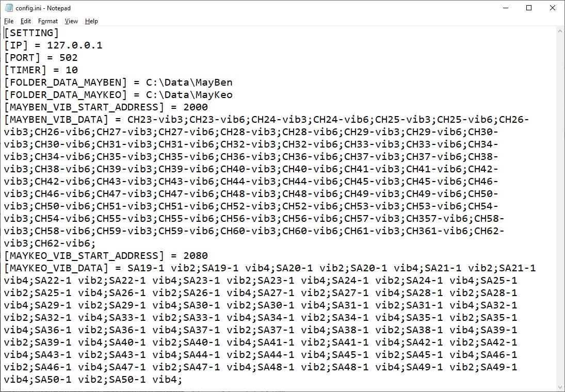Open the File menu
Screen dimensions: 565x392
pyautogui.click(x=9, y=21)
